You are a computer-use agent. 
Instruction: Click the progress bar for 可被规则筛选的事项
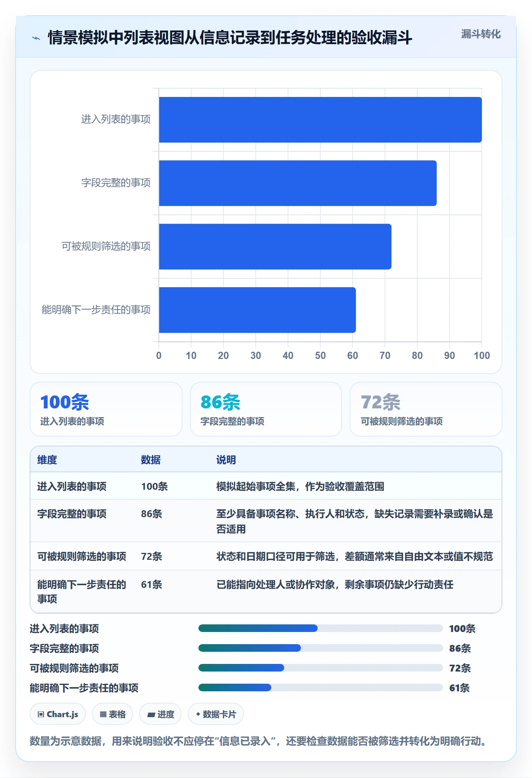[x=321, y=668]
